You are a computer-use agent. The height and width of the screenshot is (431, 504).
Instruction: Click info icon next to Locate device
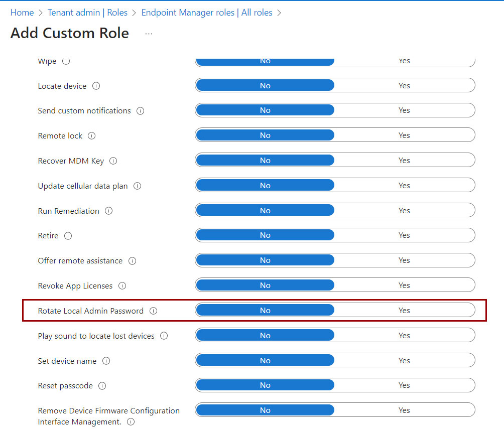point(96,86)
